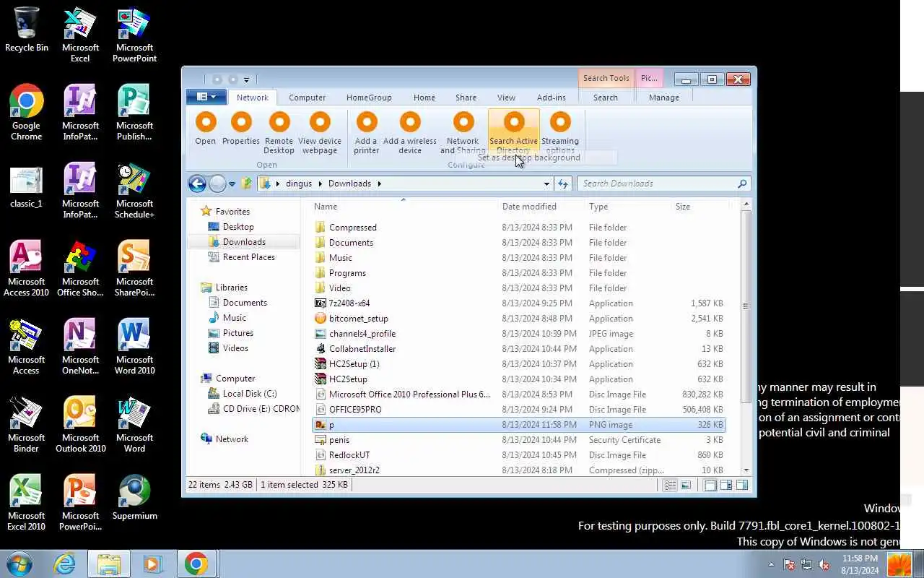
Task: Click dingus in the address breadcrumb
Action: [x=299, y=184]
